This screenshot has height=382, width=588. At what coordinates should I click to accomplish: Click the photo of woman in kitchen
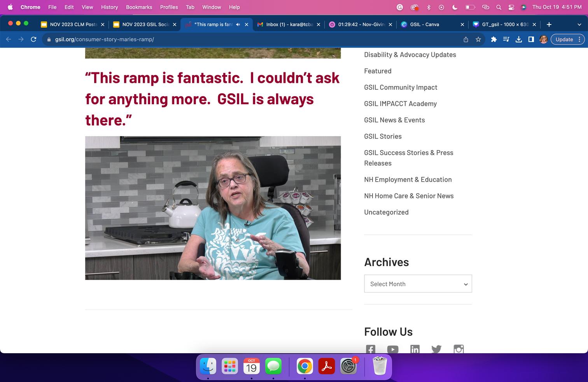tap(213, 208)
